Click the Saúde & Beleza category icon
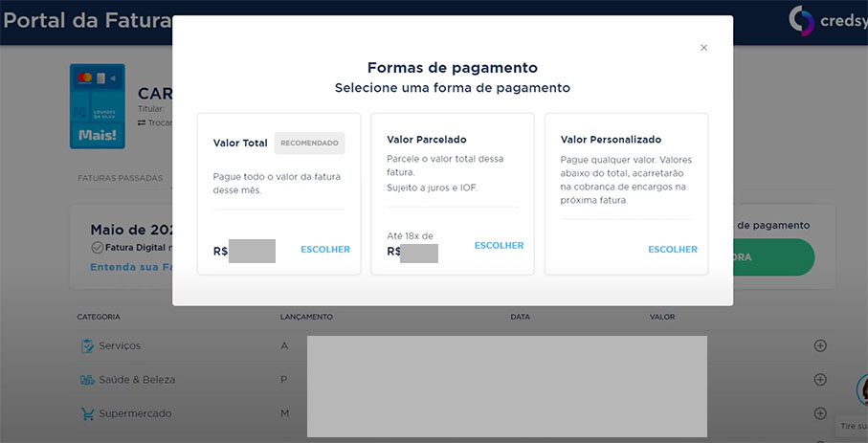Viewport: 868px width, 443px height. (87, 380)
